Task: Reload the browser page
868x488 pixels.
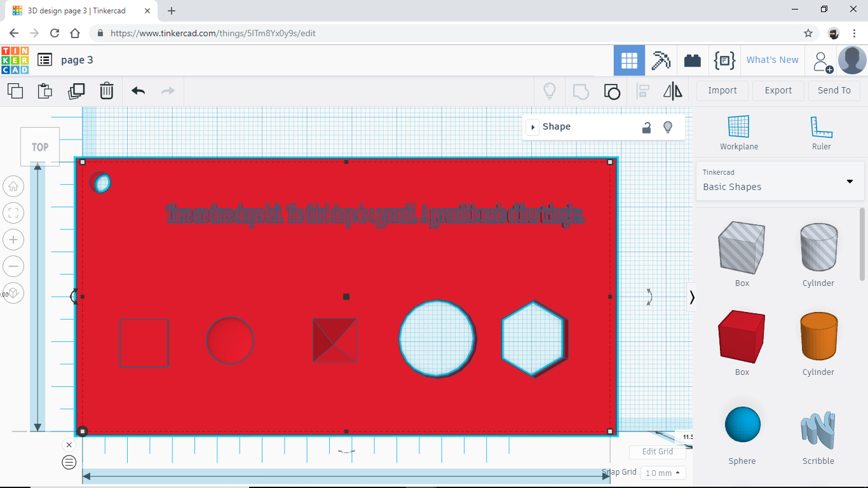Action: coord(55,33)
